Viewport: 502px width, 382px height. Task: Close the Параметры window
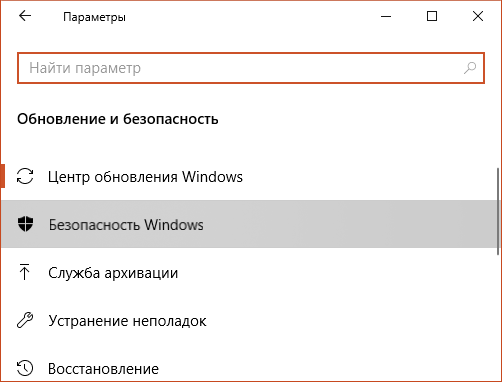tap(478, 16)
